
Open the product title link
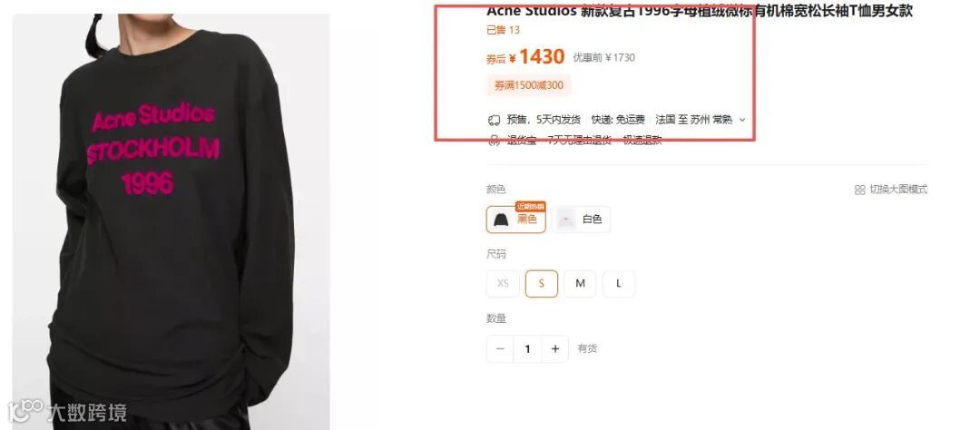tap(700, 11)
